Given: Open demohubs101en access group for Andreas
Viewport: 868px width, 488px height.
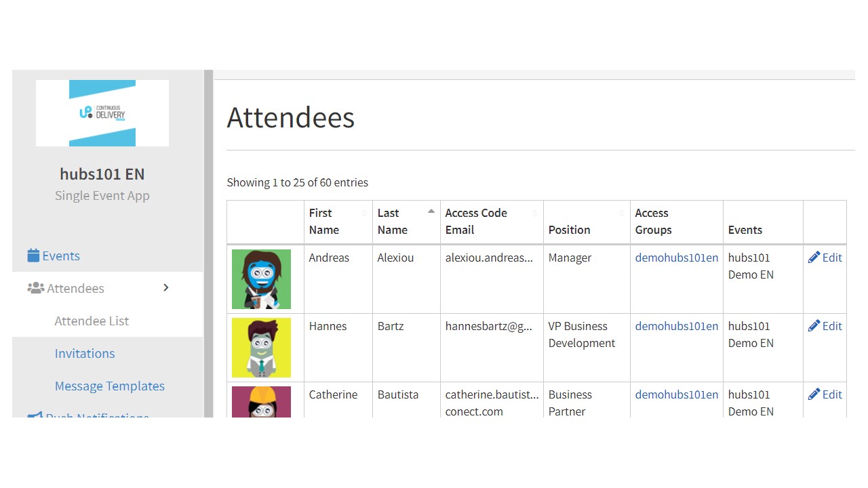Looking at the screenshot, I should point(677,258).
